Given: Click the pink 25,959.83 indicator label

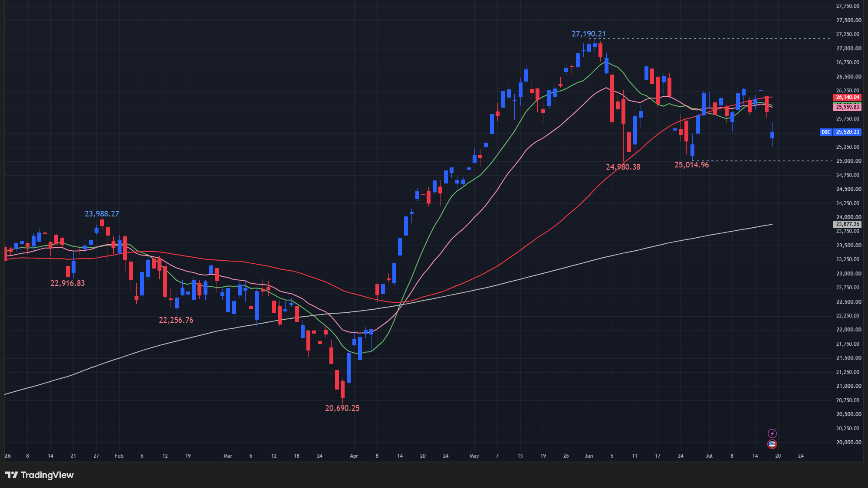Looking at the screenshot, I should tap(847, 107).
